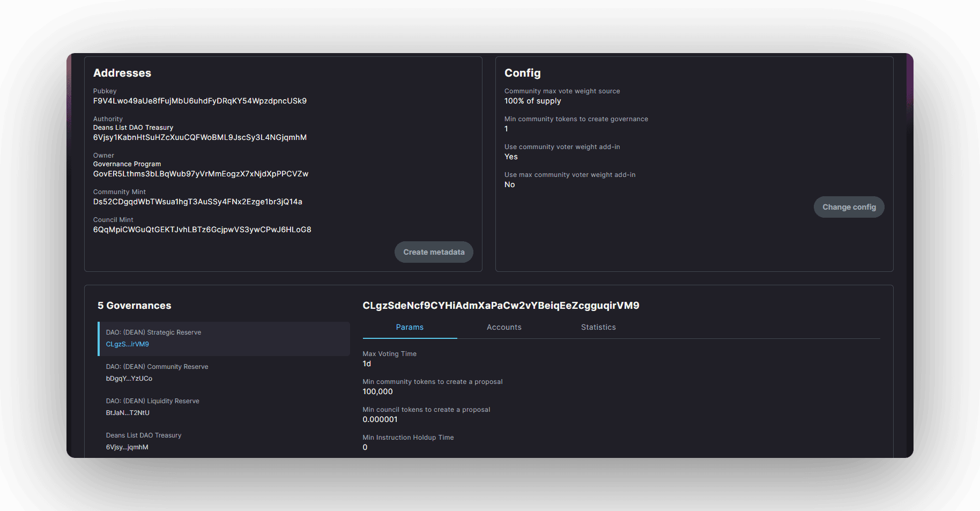Select the DAO: (DEAN) Community Reserve governance
The image size is (980, 511).
(224, 372)
